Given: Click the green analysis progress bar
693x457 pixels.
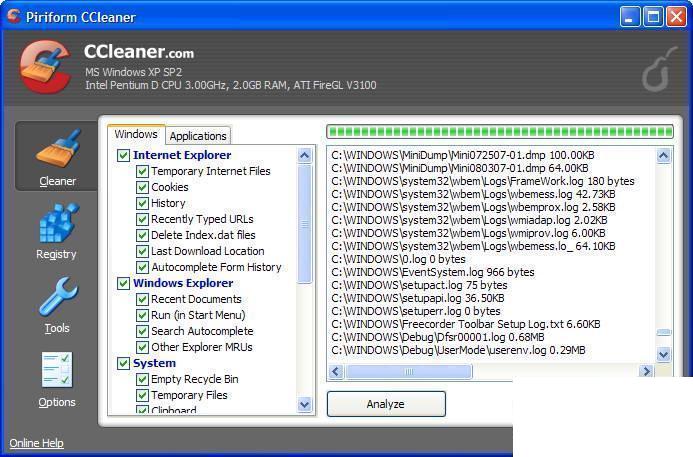Looking at the screenshot, I should 500,132.
